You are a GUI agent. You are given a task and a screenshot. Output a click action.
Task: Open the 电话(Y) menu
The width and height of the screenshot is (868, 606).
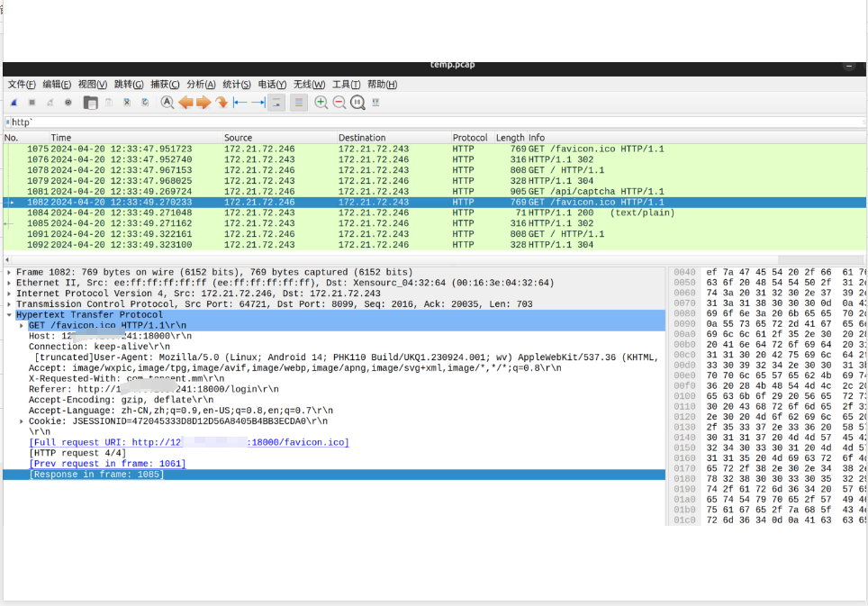(x=272, y=84)
